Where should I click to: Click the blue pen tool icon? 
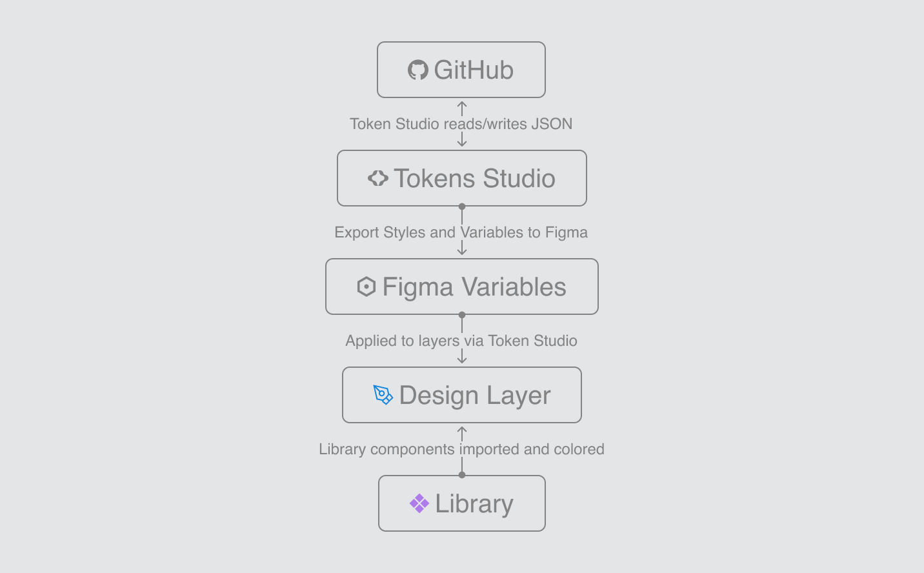pyautogui.click(x=383, y=395)
